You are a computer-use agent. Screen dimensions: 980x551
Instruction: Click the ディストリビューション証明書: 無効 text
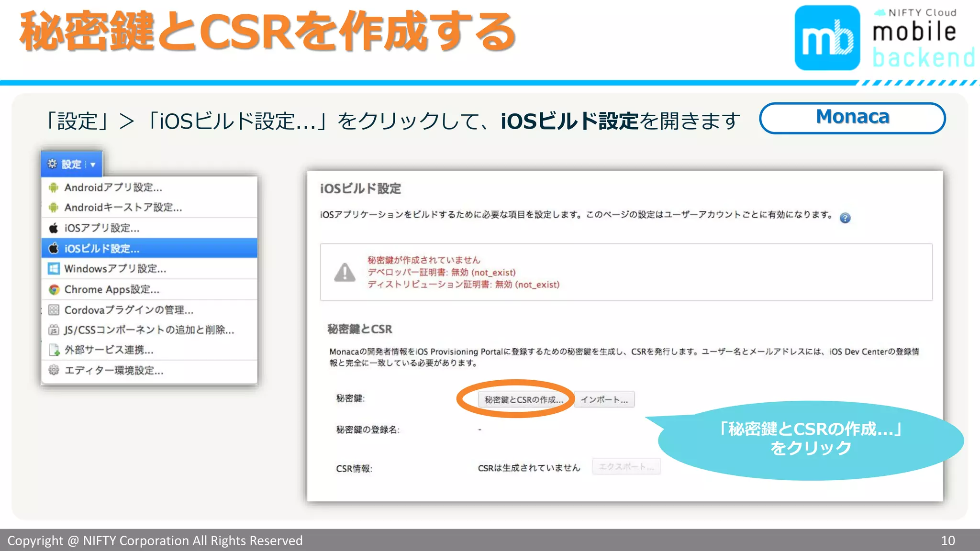[463, 285]
